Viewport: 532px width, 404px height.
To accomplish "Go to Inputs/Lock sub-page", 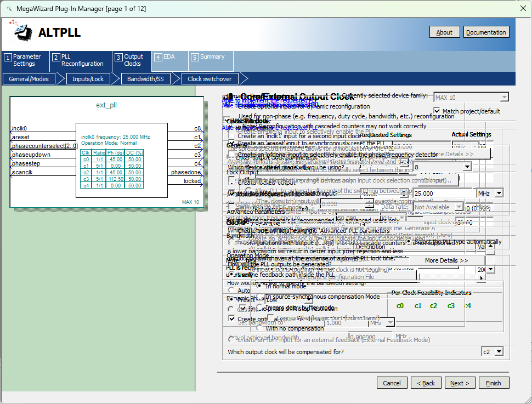I will tap(88, 79).
